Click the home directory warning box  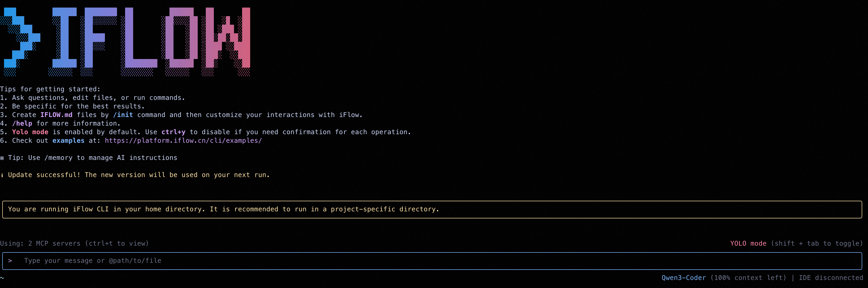[x=432, y=210]
